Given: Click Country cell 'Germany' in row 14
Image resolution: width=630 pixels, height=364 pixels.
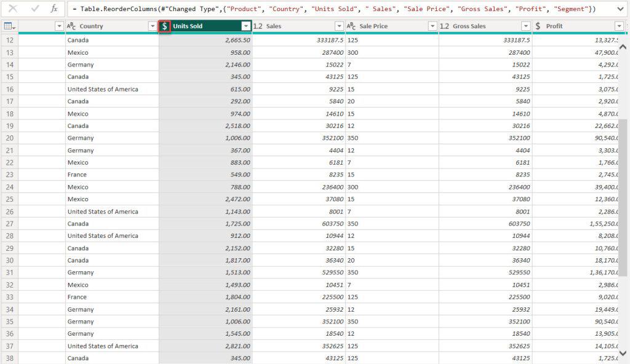Looking at the screenshot, I should click(x=112, y=65).
